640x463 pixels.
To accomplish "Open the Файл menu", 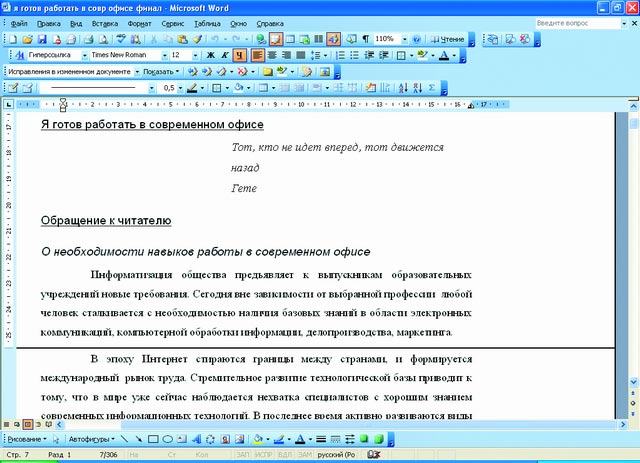I will (x=19, y=24).
